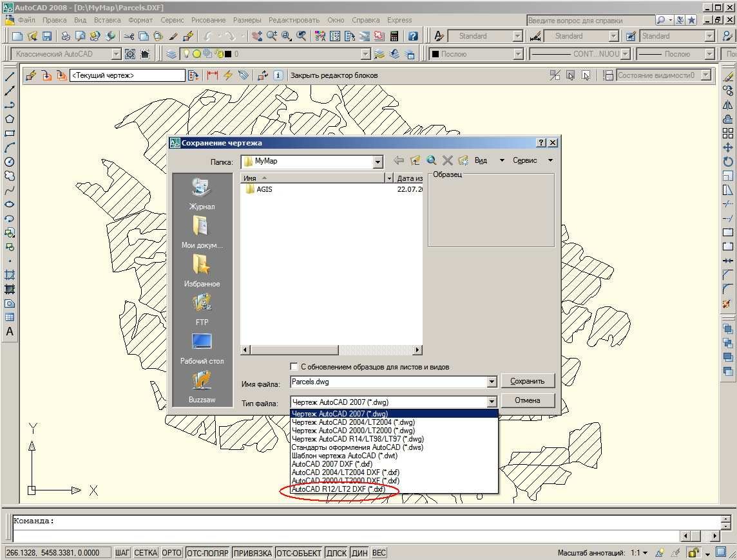Open the Рабочий стол place shortcut
This screenshot has width=737, height=560.
point(202,348)
